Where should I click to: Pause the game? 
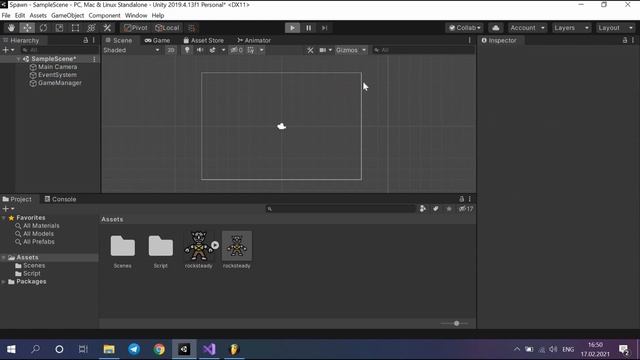click(309, 28)
